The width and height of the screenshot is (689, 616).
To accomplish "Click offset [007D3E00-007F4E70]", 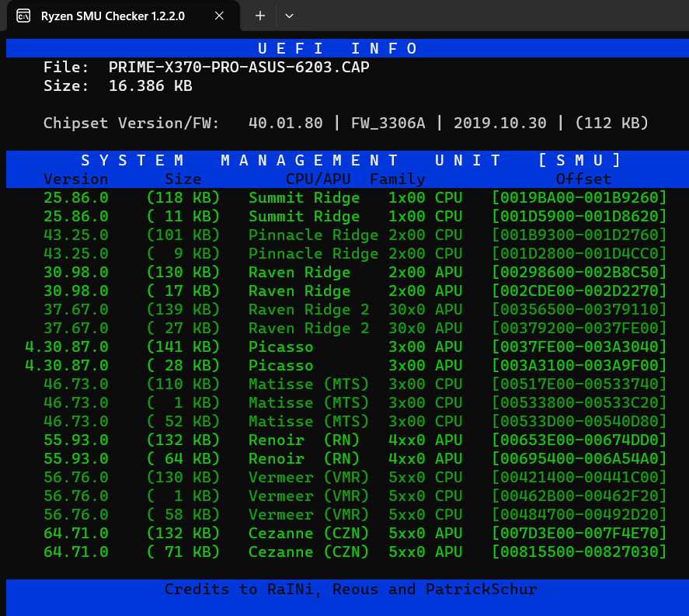I will (579, 534).
